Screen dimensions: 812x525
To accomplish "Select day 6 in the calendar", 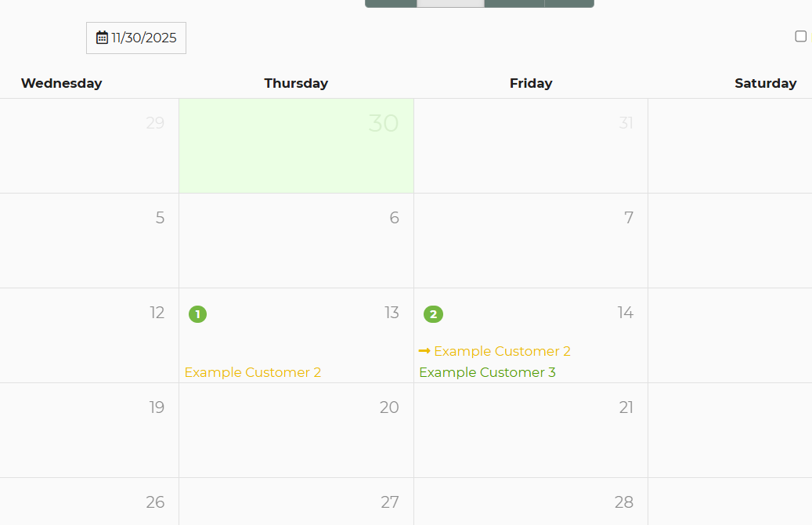I will click(296, 241).
